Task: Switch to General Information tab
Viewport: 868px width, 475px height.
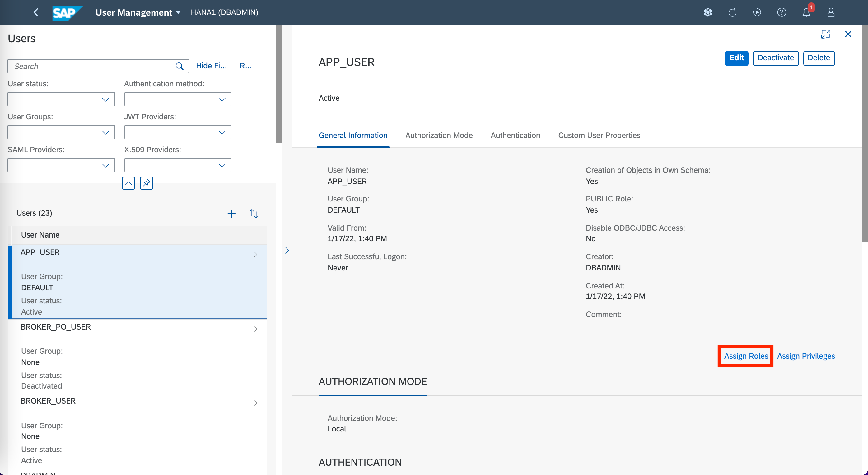Action: point(353,135)
